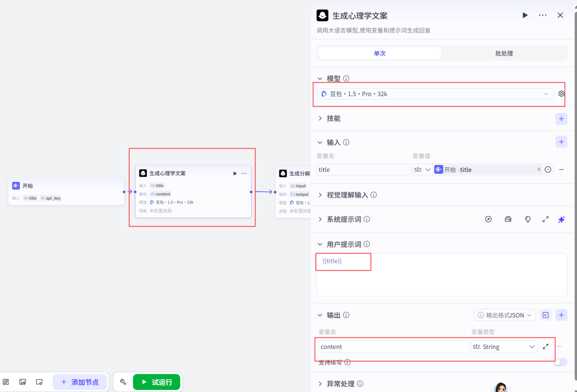Edit the content output variable name
The height and width of the screenshot is (392, 577).
(x=393, y=347)
